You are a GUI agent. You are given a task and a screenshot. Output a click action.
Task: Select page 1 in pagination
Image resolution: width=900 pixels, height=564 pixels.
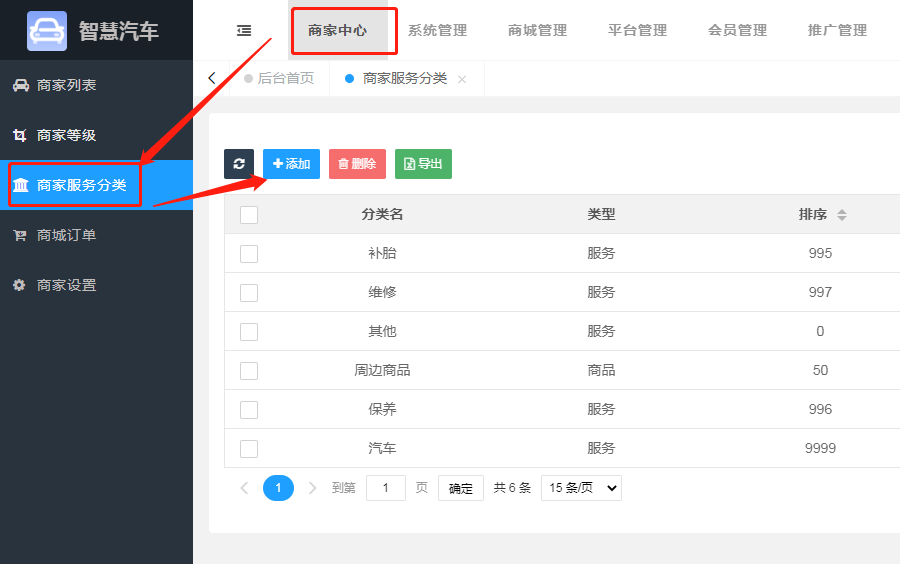click(278, 488)
